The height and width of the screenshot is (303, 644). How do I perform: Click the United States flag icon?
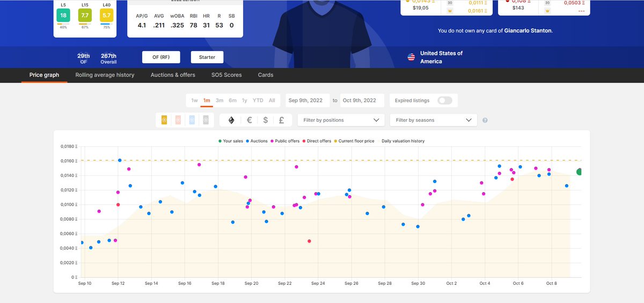(x=412, y=57)
